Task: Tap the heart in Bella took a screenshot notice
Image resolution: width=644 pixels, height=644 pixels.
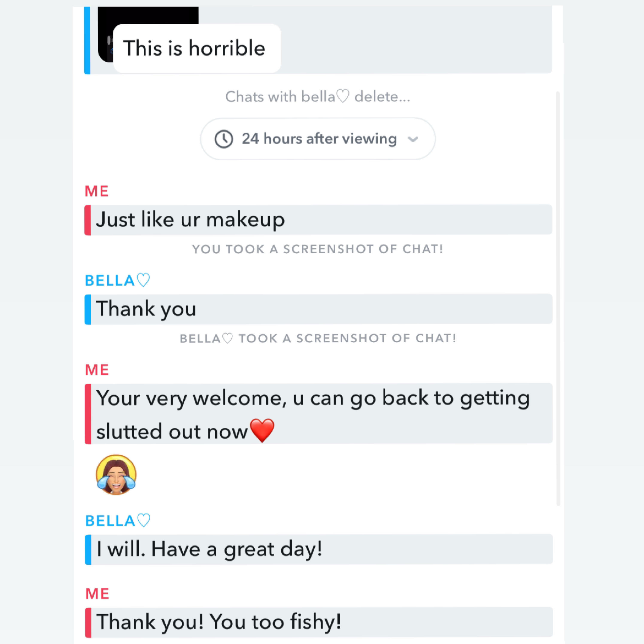Action: click(228, 338)
